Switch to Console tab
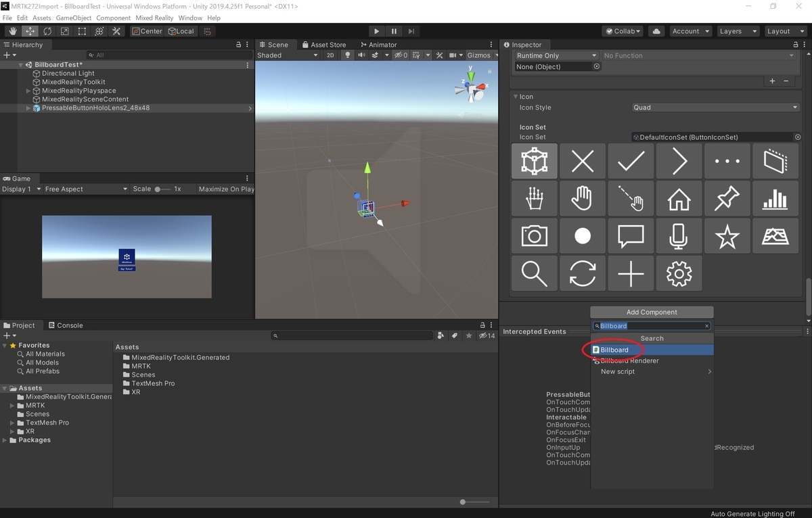Viewport: 812px width, 518px height. coord(65,325)
